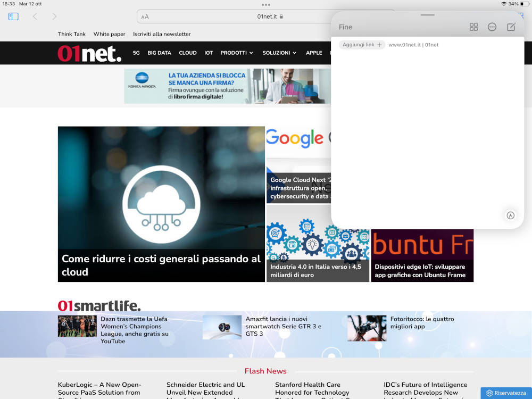Viewport: 532px width, 399px height.
Task: Check the battery indicator
Action: pos(525,4)
